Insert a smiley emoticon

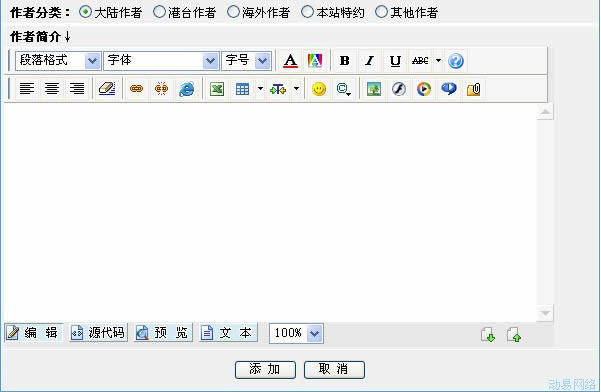coord(319,89)
